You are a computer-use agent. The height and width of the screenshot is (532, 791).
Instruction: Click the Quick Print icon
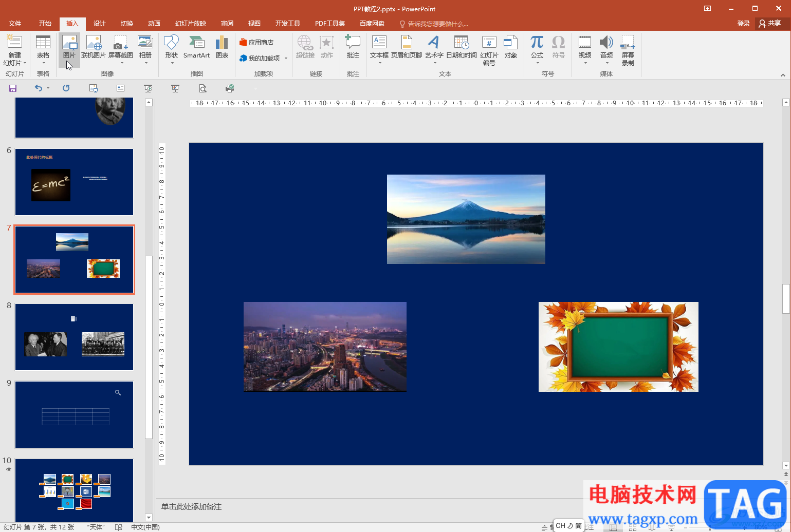(230, 88)
